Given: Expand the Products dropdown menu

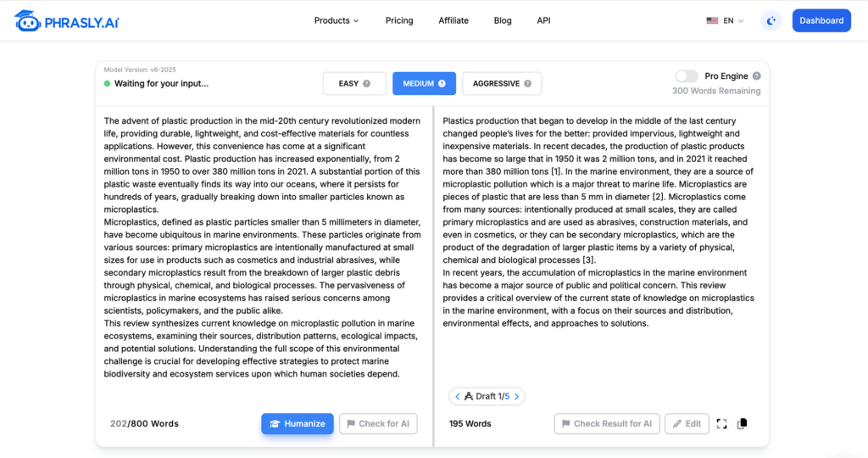Looking at the screenshot, I should (337, 20).
